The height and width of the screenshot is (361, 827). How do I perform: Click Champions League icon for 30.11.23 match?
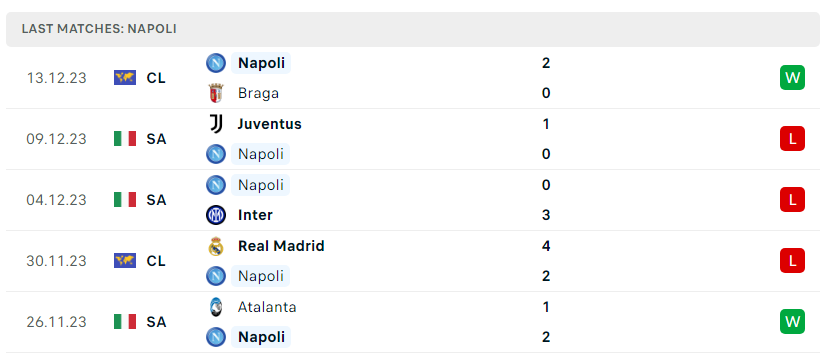125,261
